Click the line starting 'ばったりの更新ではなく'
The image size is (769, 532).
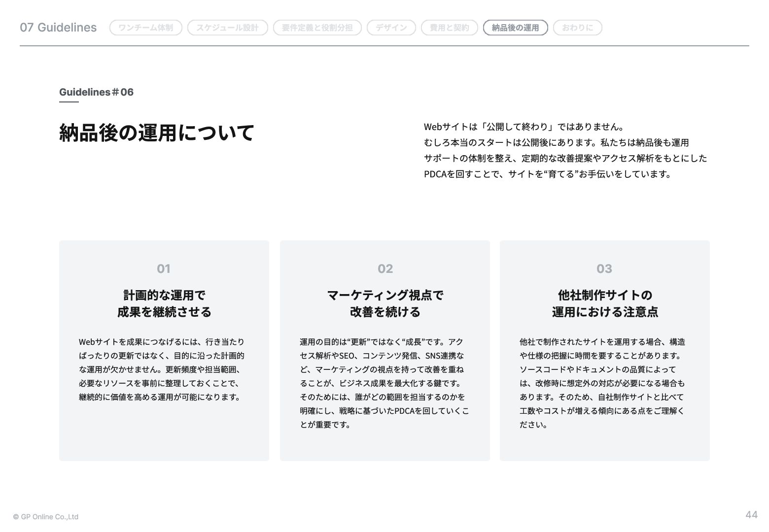(x=162, y=356)
